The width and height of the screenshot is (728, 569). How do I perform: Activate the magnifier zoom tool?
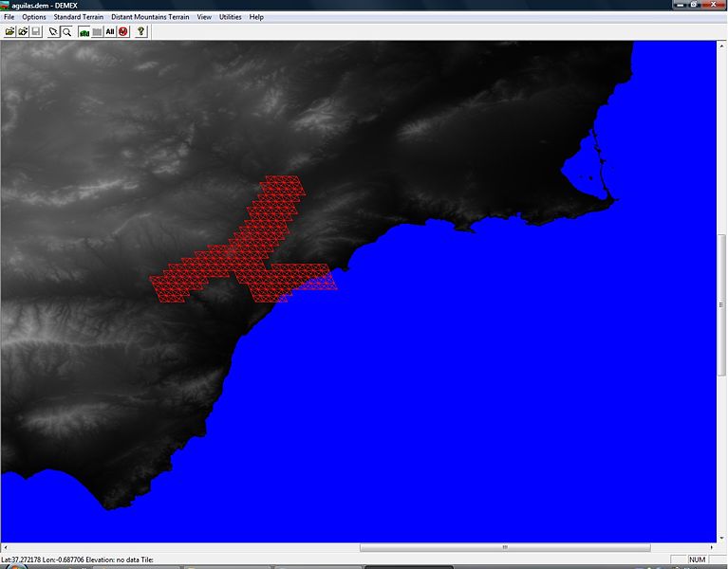tap(66, 31)
